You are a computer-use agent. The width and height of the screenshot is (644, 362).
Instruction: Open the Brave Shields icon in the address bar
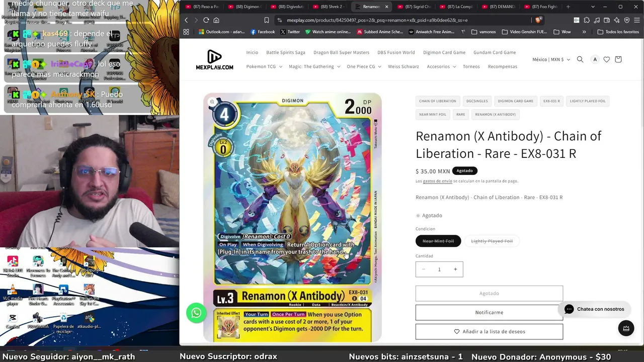(x=538, y=20)
